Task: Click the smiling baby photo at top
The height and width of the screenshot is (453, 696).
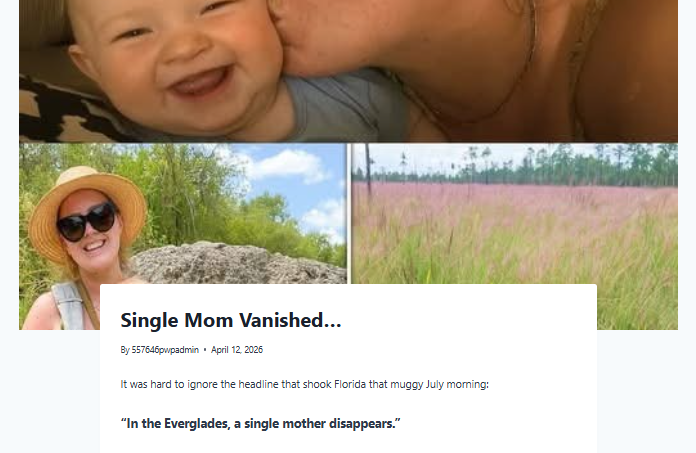Action: 348,71
